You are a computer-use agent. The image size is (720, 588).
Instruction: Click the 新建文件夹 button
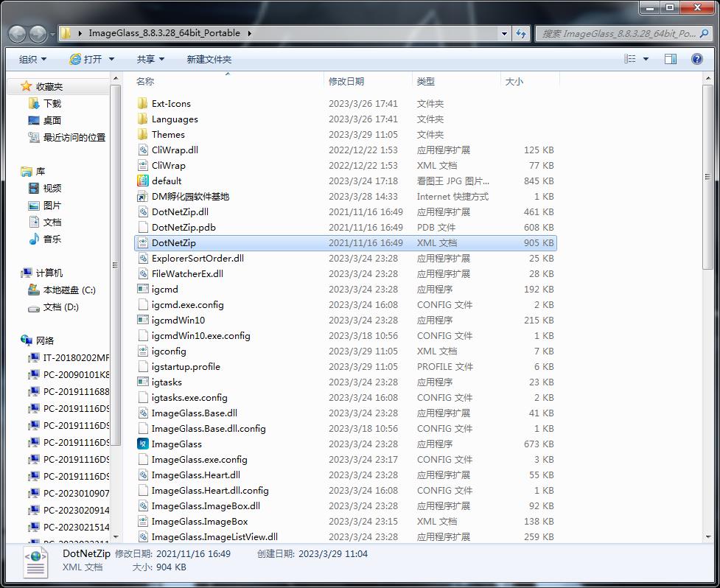point(209,59)
